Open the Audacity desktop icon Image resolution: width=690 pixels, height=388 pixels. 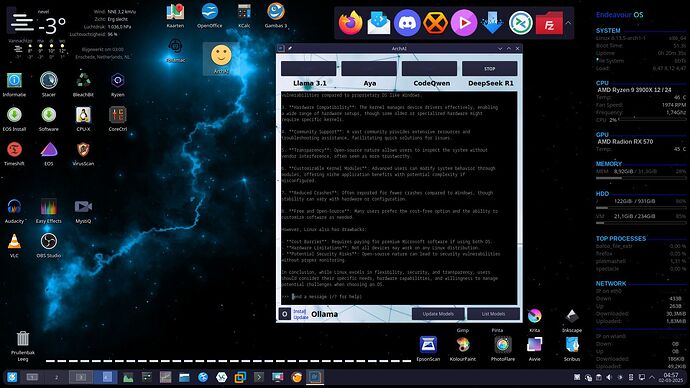[14, 211]
